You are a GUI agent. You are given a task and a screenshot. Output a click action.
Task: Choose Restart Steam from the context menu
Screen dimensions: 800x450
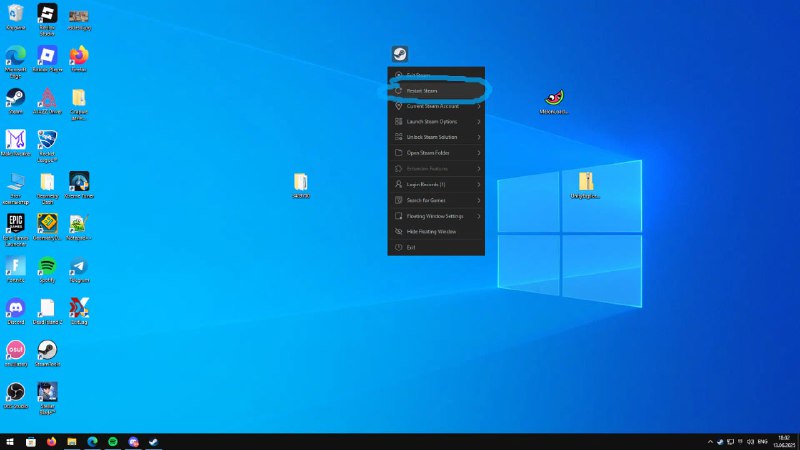click(x=422, y=90)
